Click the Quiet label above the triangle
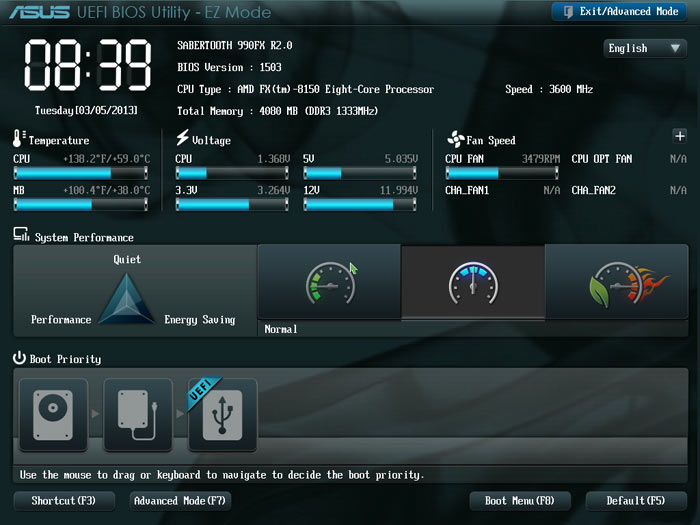The height and width of the screenshot is (525, 700). pos(127,260)
